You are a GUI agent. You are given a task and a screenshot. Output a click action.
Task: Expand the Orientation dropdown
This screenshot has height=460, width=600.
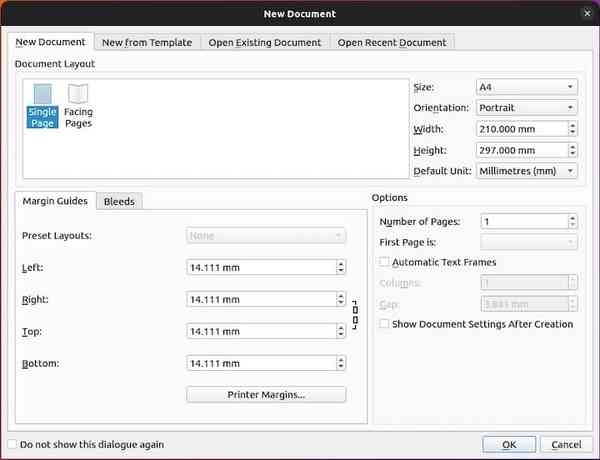click(526, 108)
